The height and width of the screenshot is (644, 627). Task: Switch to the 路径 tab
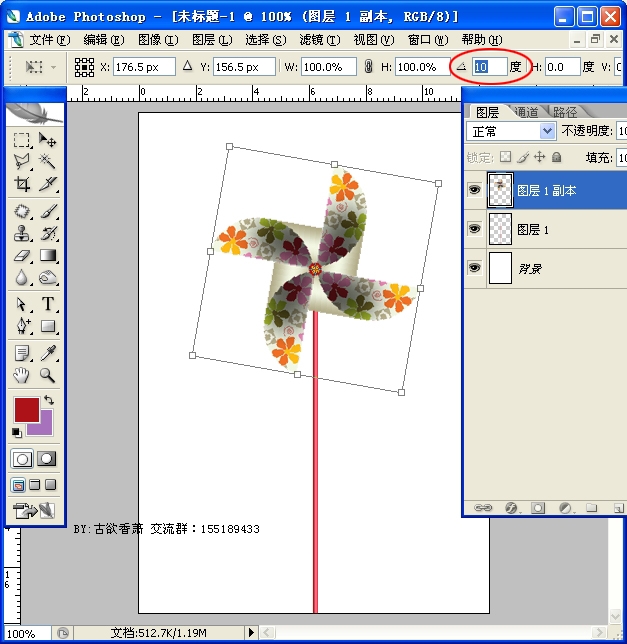coord(565,112)
